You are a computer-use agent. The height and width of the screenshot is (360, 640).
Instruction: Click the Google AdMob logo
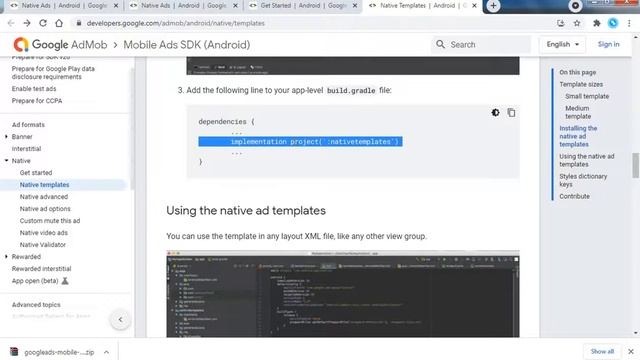point(60,44)
